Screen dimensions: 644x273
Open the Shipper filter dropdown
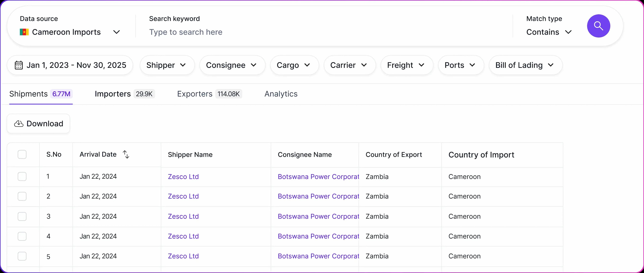click(x=167, y=65)
